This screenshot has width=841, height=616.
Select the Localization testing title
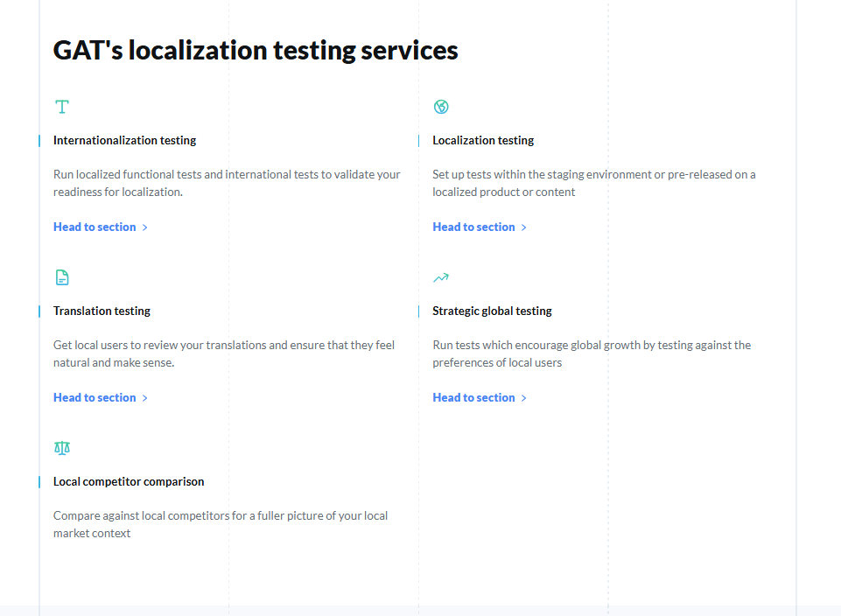pos(483,140)
